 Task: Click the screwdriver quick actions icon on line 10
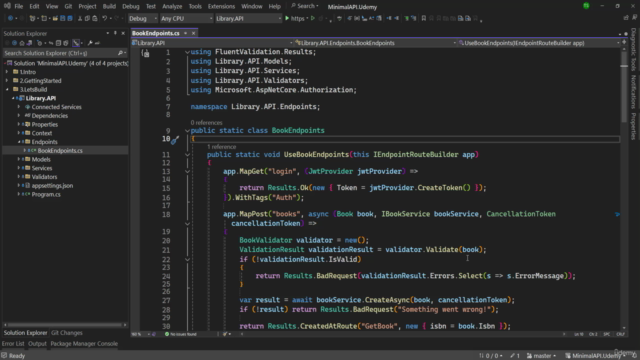[175, 140]
